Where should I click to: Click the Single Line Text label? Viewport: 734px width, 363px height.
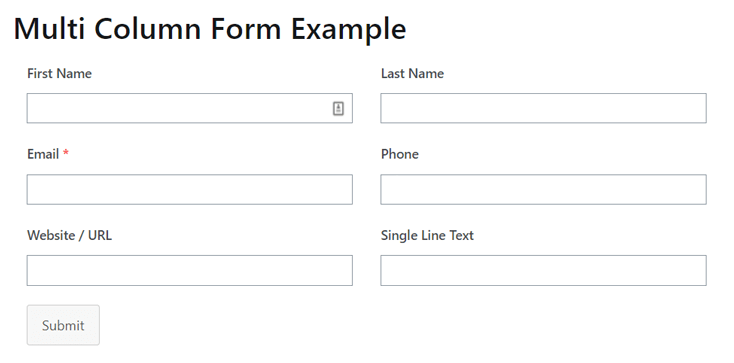click(427, 235)
